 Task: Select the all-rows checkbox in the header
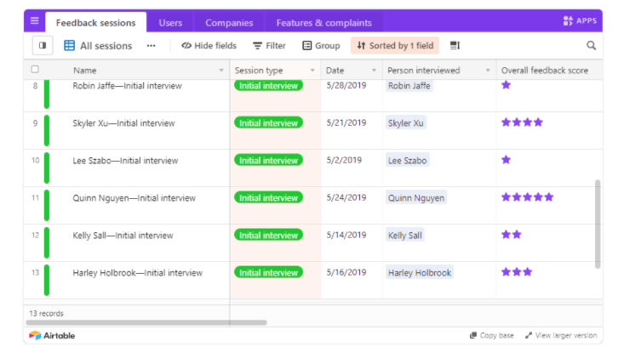(x=35, y=70)
